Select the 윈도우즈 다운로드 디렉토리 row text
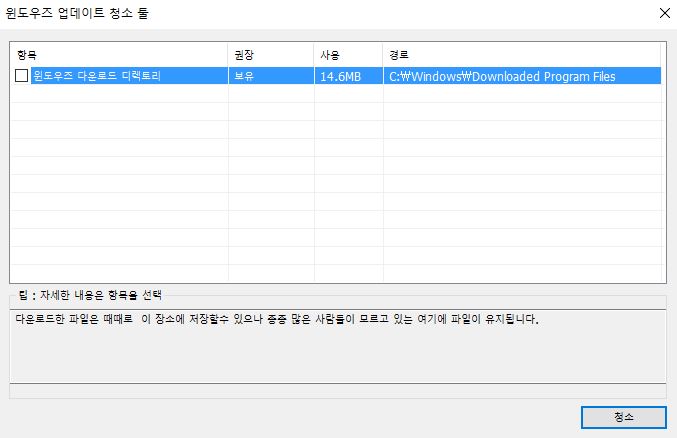 (97, 76)
